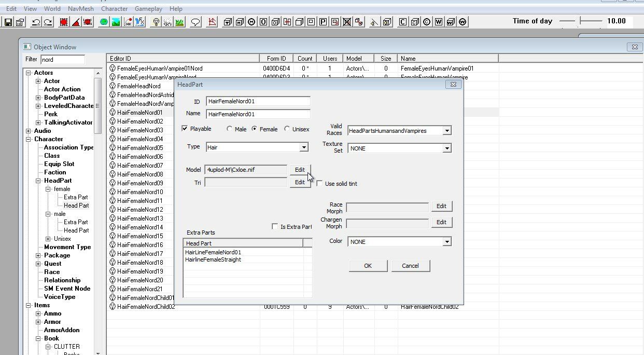Select HairLineFemaleNord01 in Extra Parts list
The width and height of the screenshot is (644, 355).
pyautogui.click(x=213, y=252)
